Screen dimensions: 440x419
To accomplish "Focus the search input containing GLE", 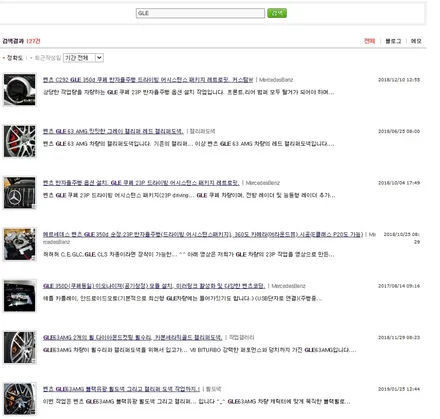I will coord(200,13).
